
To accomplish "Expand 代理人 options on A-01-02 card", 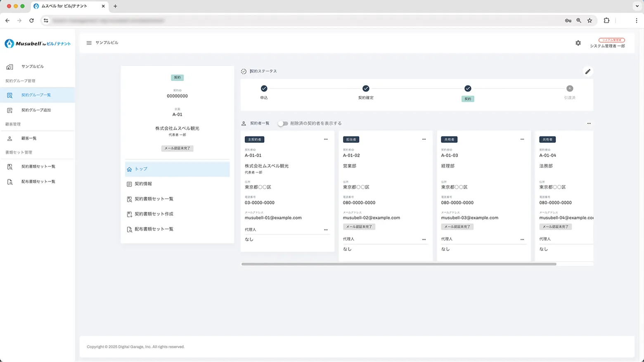I will pos(424,239).
